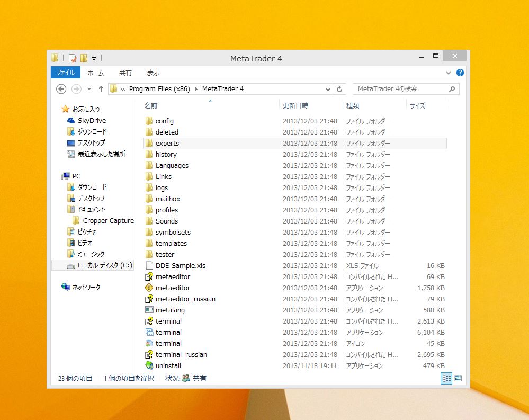Click the Explorer window system icon
Viewport: 529px width, 420px height.
55,58
